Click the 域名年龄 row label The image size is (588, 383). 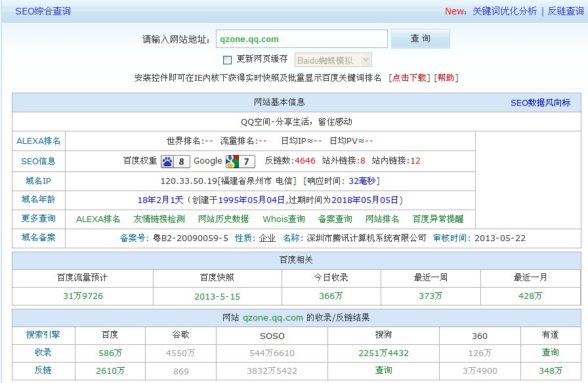point(38,200)
